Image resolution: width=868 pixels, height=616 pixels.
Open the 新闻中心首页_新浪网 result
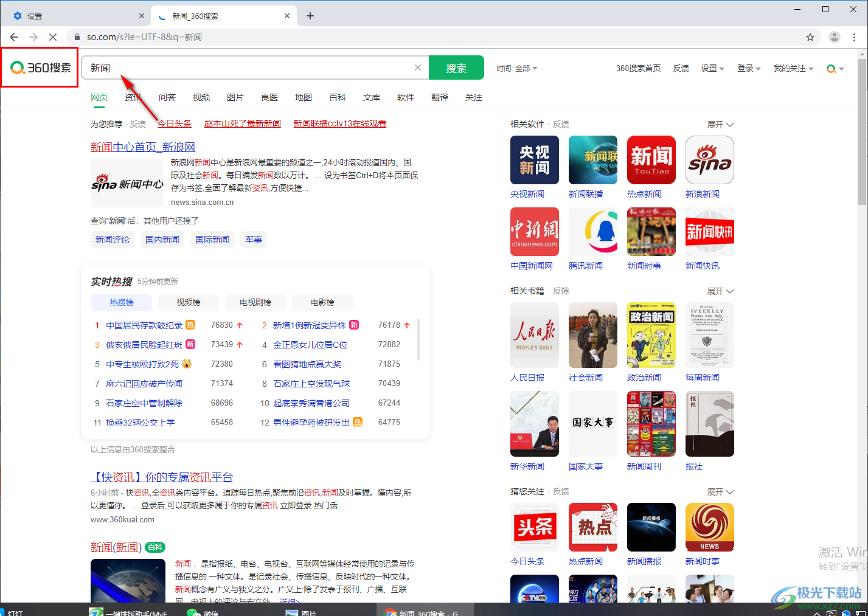(x=143, y=147)
